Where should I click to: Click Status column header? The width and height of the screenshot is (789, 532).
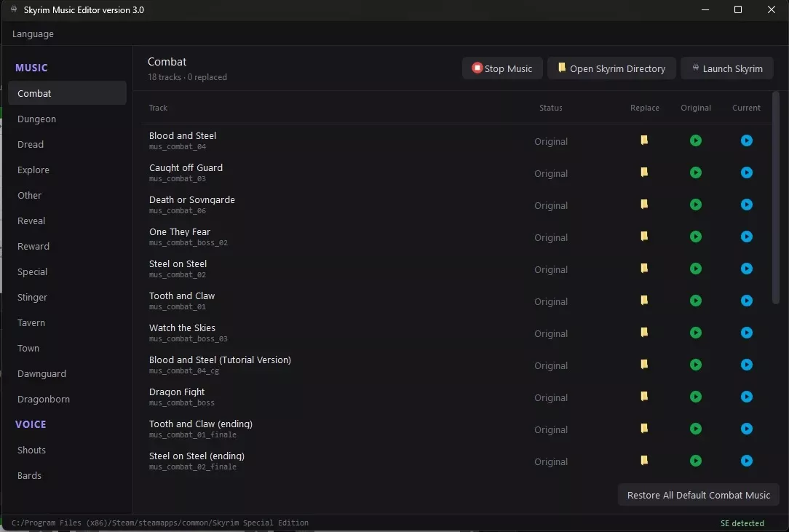coord(551,108)
